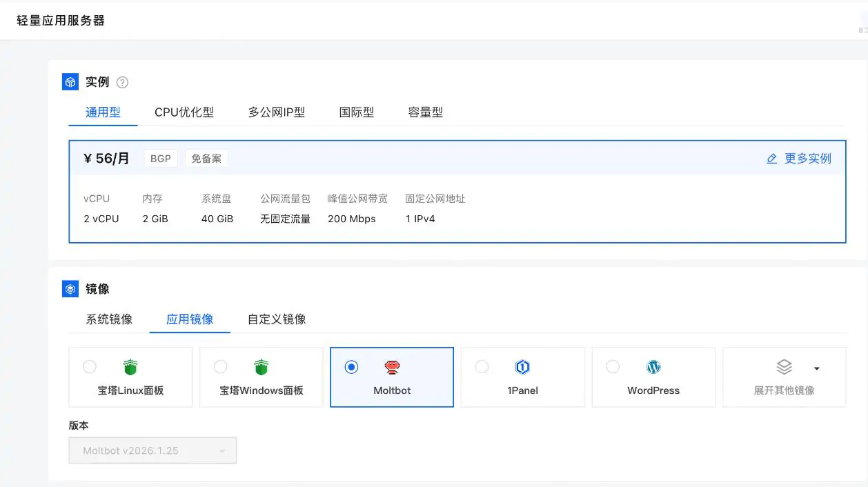Select the 宝塔Linux面板 radio button

90,367
